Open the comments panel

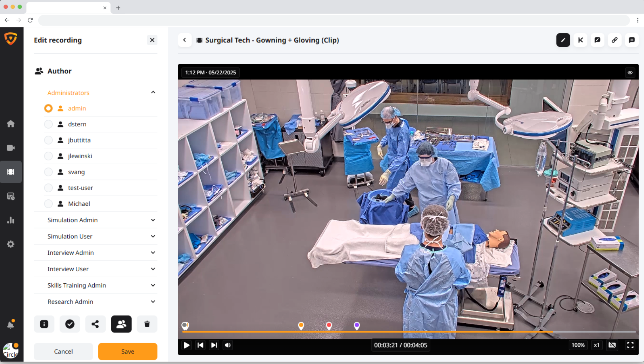(x=632, y=40)
